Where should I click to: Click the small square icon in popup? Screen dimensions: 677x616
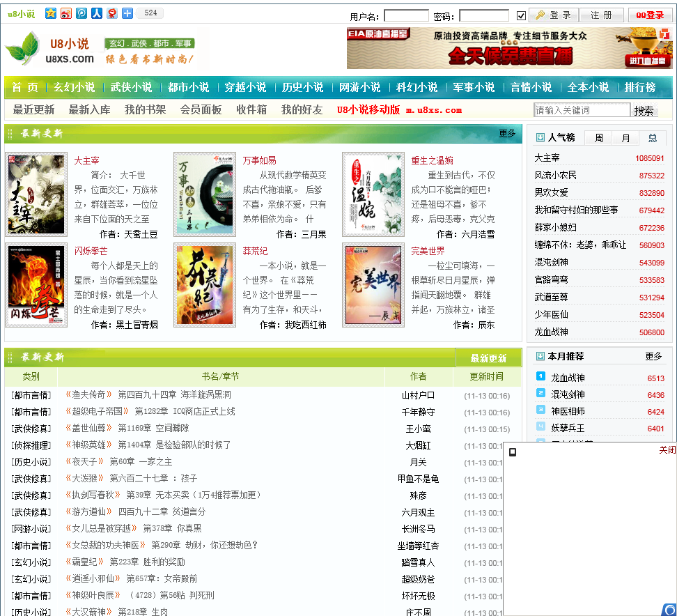point(513,452)
